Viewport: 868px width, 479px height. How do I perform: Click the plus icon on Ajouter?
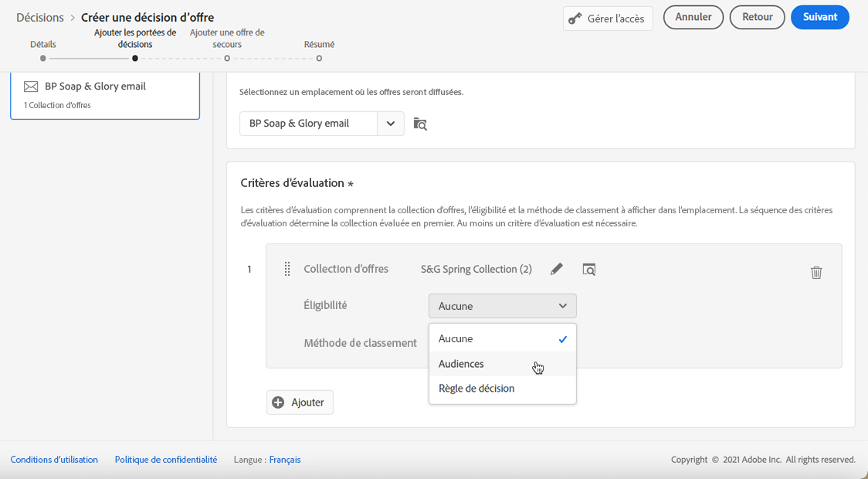(x=279, y=403)
